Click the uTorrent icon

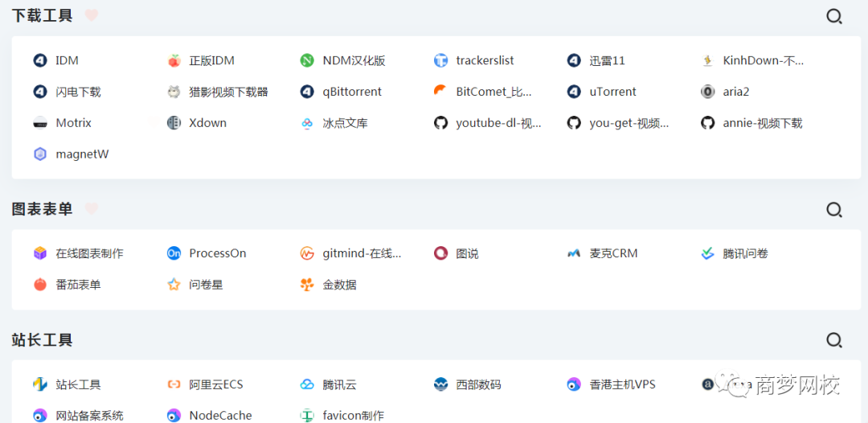coord(574,92)
